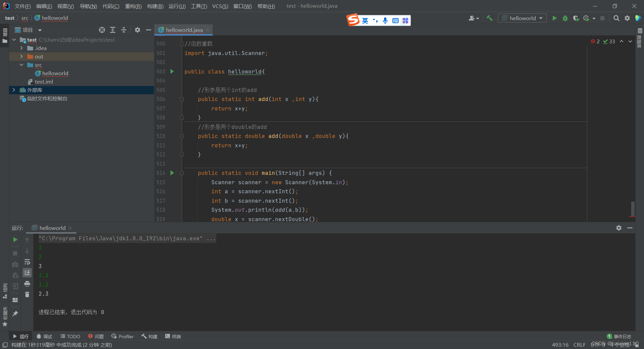Click the Sogou IME microphone icon
This screenshot has height=349, width=644.
click(385, 20)
